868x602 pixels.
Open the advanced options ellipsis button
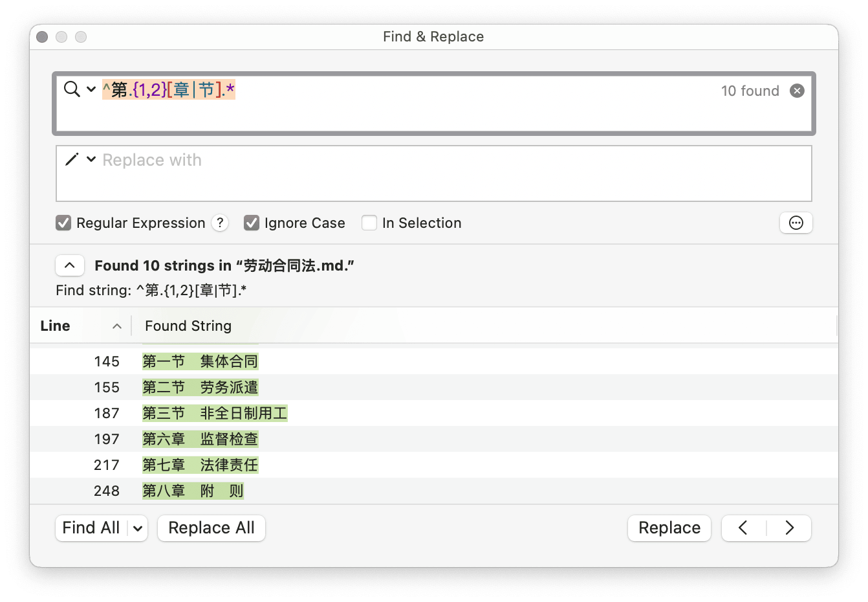pos(796,223)
